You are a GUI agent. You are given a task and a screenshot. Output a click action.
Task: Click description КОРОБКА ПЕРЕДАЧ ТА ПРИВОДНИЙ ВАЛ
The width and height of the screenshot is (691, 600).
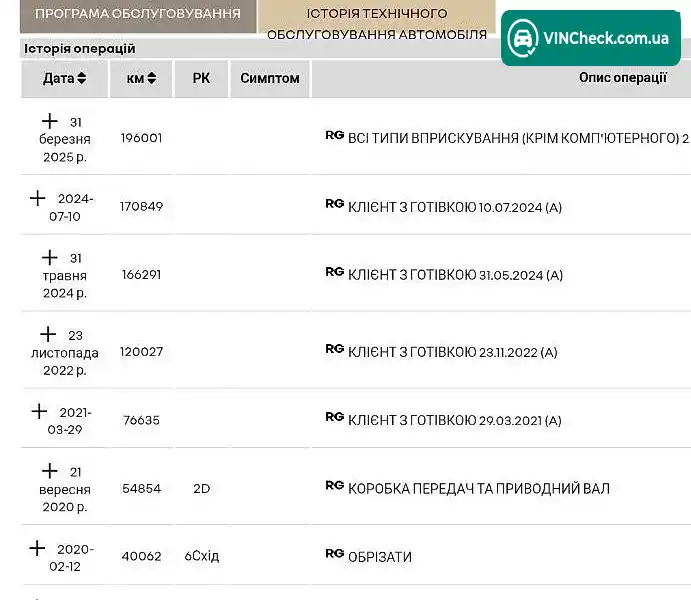(x=479, y=489)
